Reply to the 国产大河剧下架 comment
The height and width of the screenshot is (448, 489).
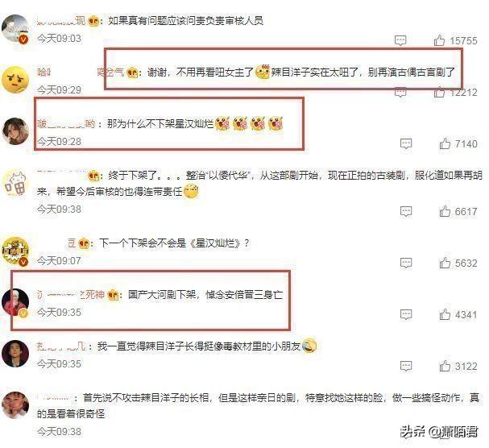[406, 314]
